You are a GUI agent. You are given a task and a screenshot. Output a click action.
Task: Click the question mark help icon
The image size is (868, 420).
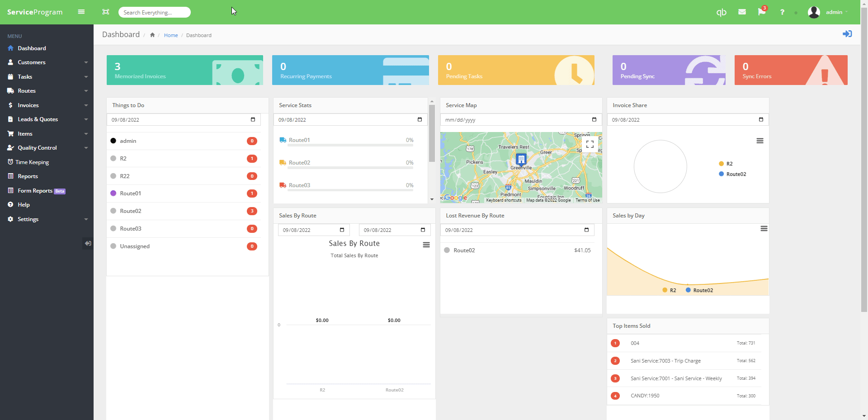point(782,12)
